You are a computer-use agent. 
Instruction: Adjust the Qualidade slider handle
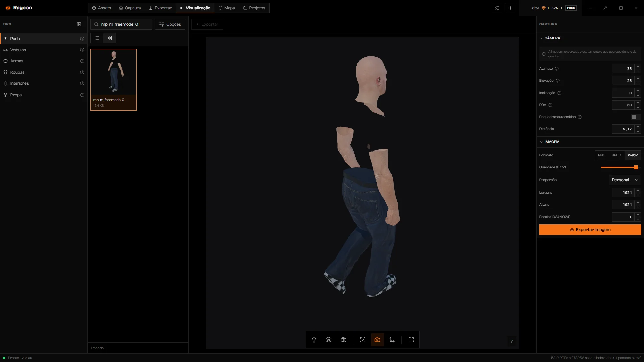(636, 167)
